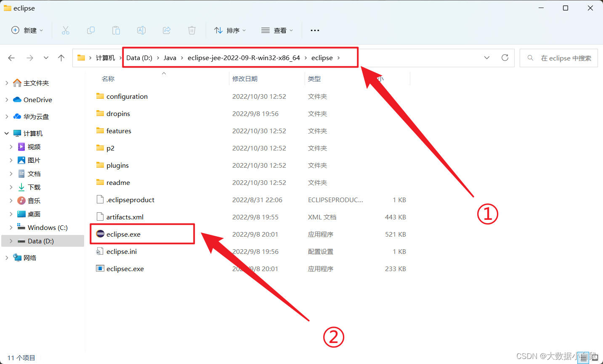Open 下载 in navigation pane
The height and width of the screenshot is (364, 603).
34,187
